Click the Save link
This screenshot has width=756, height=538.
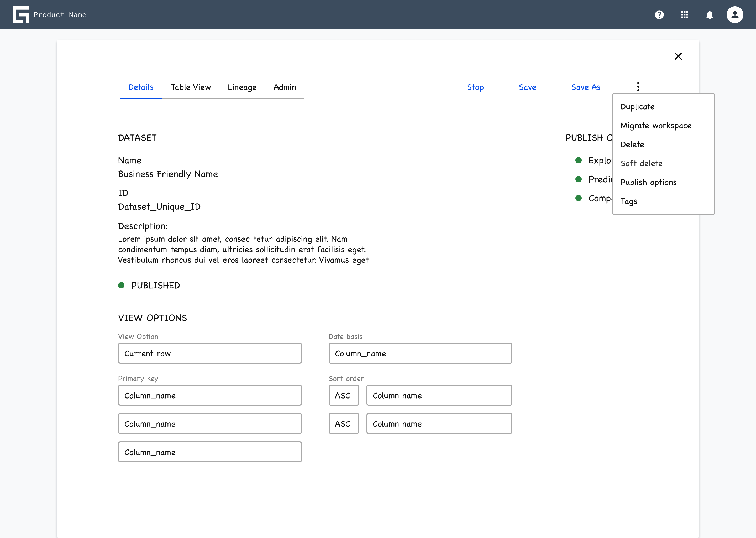coord(527,87)
